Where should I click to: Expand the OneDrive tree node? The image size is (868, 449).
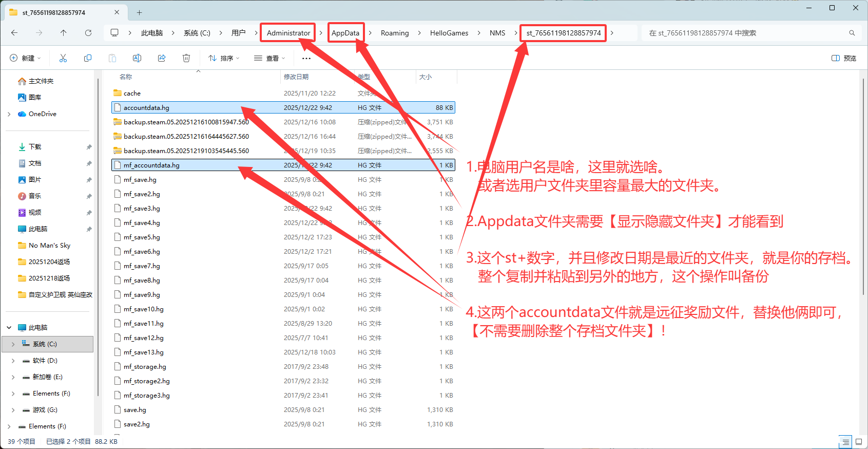click(9, 114)
